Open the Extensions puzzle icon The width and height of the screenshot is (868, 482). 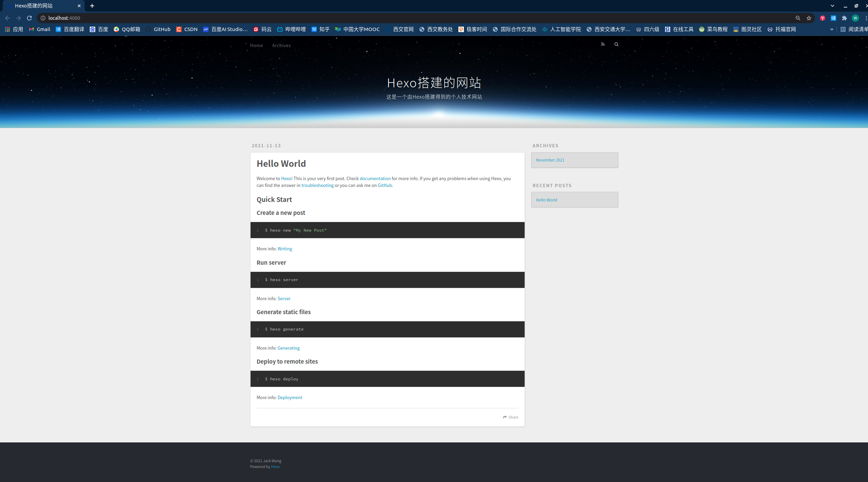pyautogui.click(x=844, y=18)
